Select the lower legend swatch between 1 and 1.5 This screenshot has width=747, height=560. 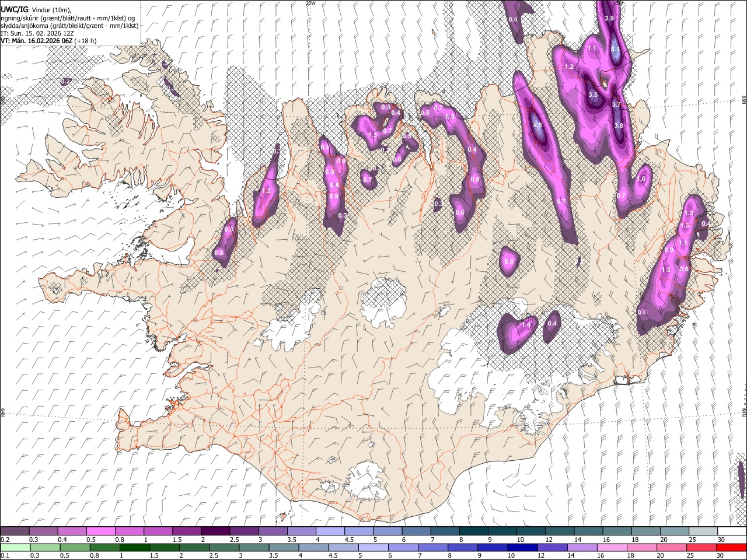134,547
